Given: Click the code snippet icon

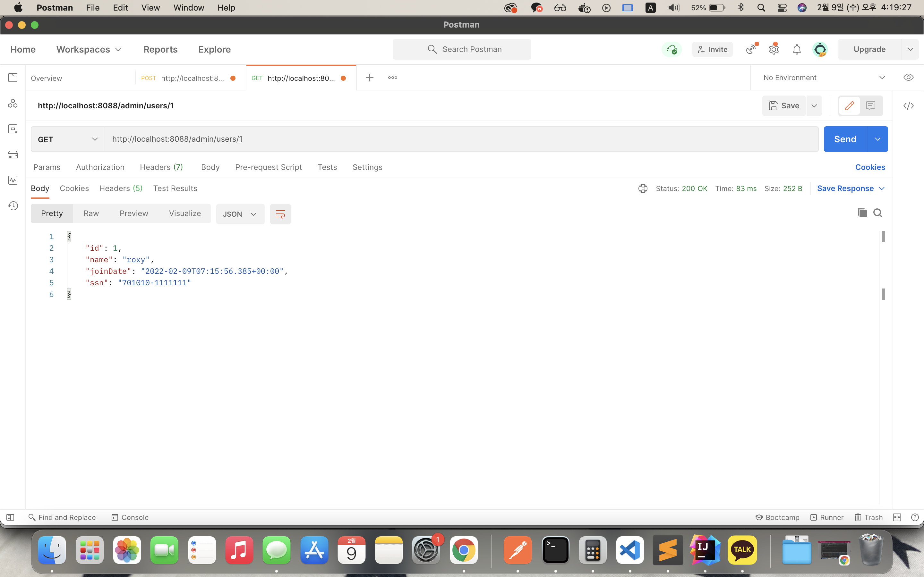Looking at the screenshot, I should [x=908, y=106].
